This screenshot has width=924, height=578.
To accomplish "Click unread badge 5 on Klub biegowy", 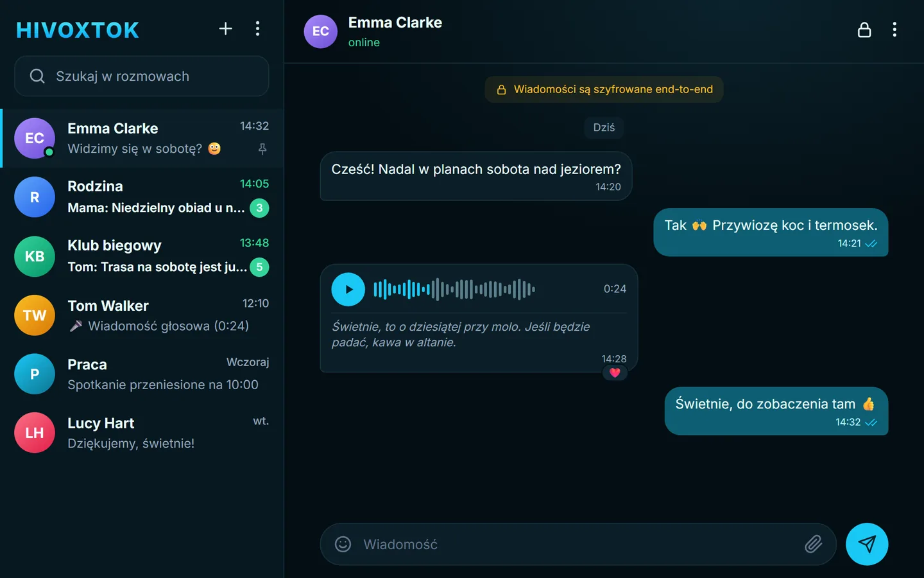I will point(259,267).
